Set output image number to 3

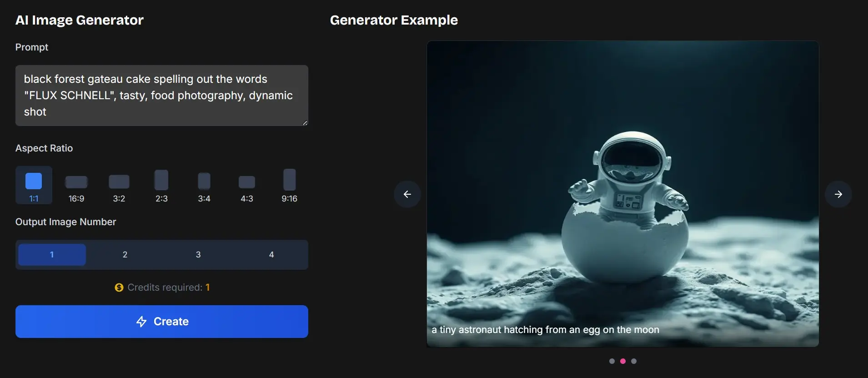(198, 255)
